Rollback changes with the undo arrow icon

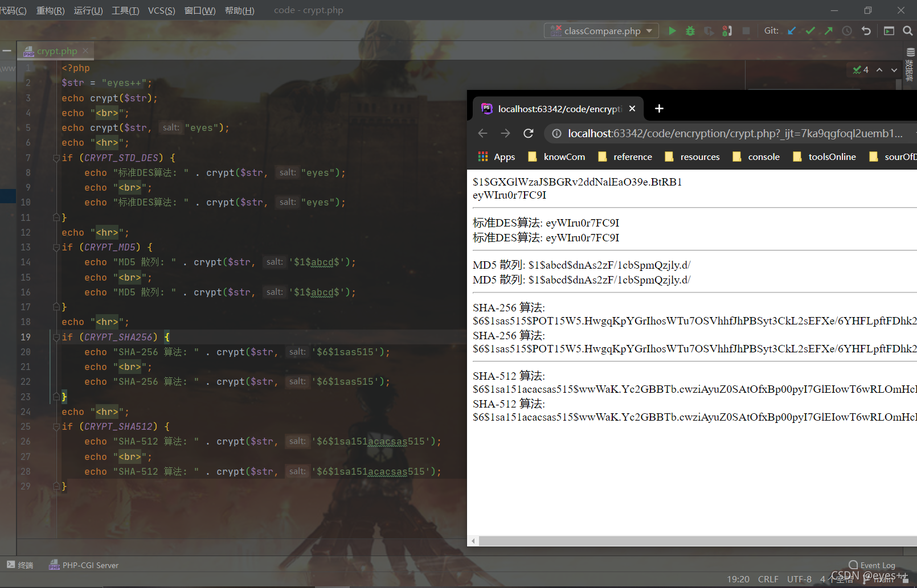point(866,31)
